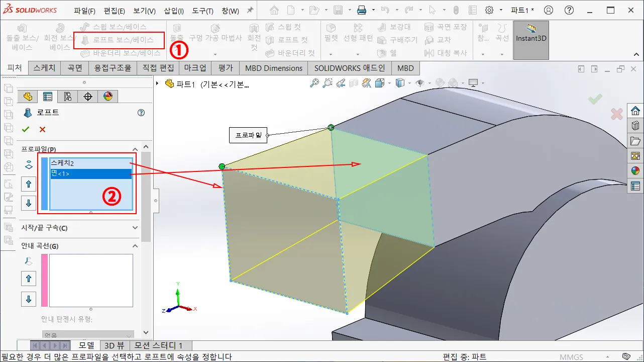Viewport: 644px width, 362px height.
Task: Click the Zoom to Fit view icon
Action: (x=314, y=83)
